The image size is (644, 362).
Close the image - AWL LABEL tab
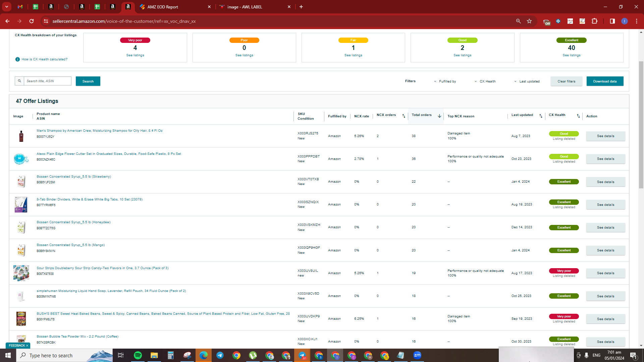click(x=289, y=7)
